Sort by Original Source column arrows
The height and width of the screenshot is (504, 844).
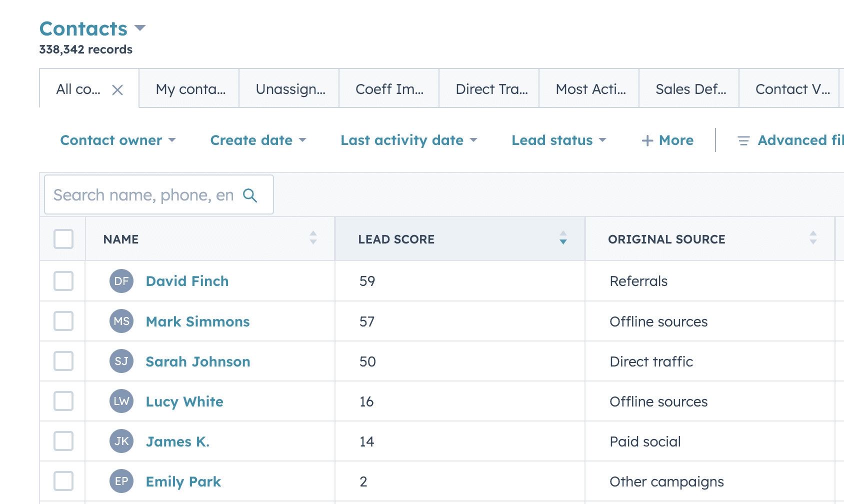813,237
